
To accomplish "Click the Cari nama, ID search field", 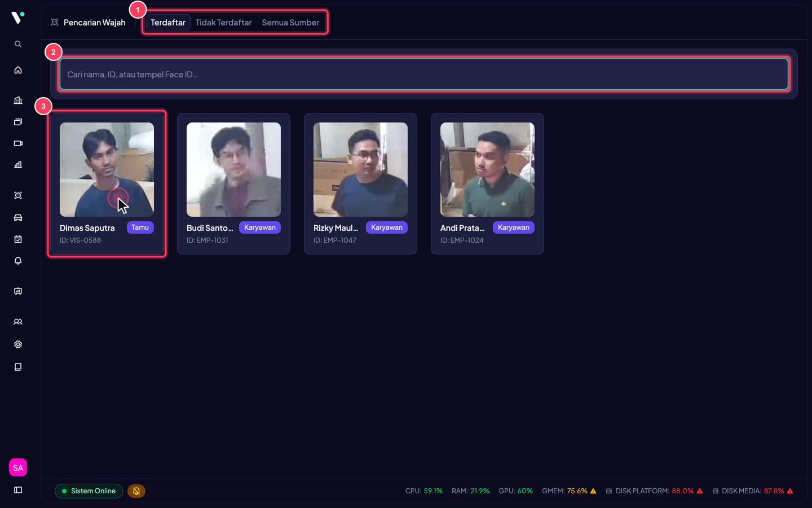I will (x=424, y=74).
